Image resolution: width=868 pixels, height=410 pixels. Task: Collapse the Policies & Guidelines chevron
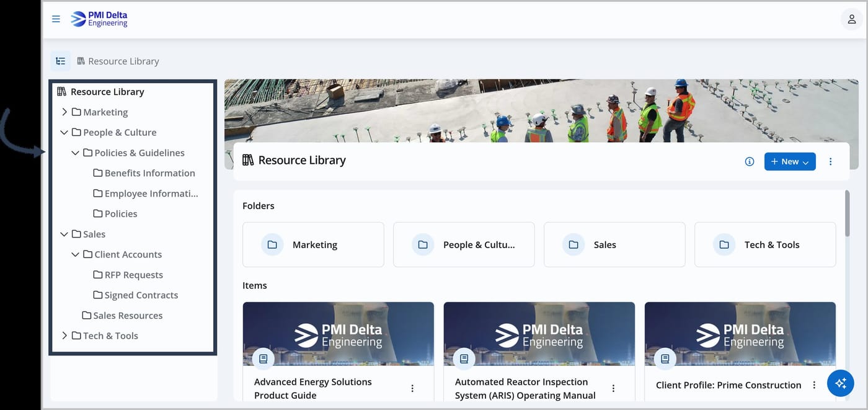tap(76, 153)
